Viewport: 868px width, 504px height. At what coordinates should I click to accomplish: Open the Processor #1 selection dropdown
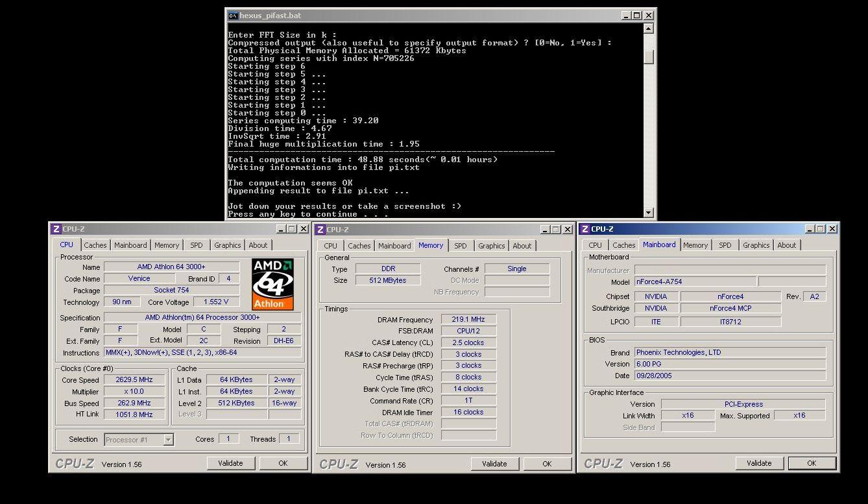click(168, 440)
